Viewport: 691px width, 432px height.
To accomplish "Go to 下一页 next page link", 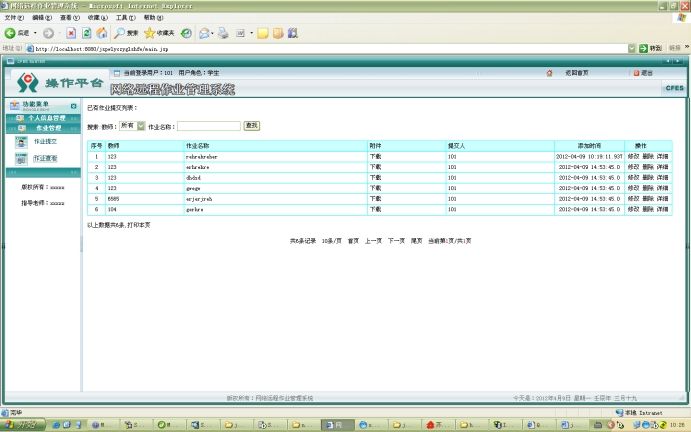I will click(396, 241).
